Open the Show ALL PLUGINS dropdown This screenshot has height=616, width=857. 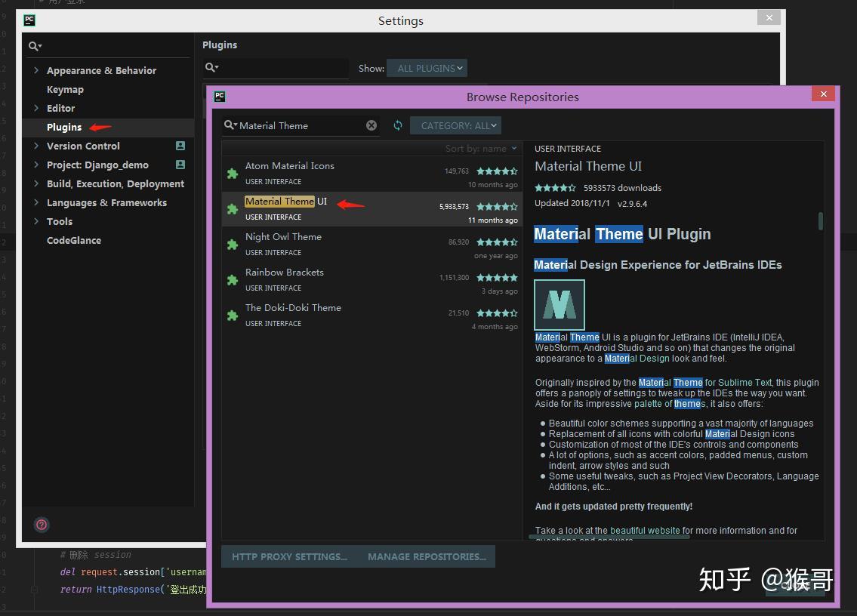tap(427, 67)
